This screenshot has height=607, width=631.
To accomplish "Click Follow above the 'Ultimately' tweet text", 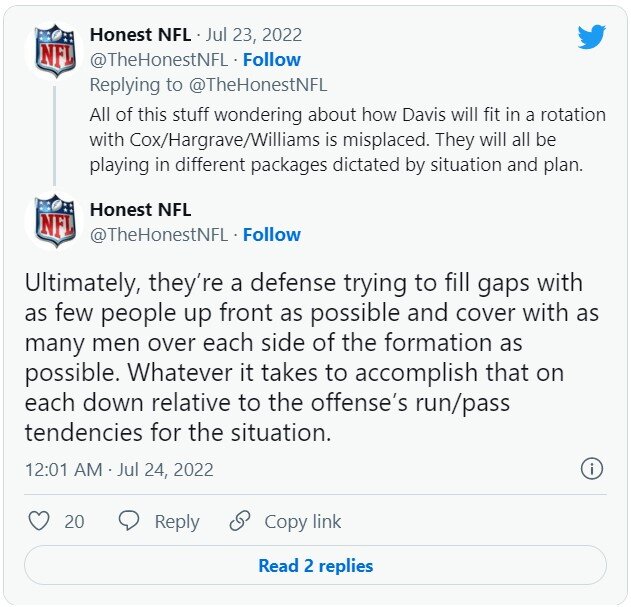I will [x=271, y=235].
